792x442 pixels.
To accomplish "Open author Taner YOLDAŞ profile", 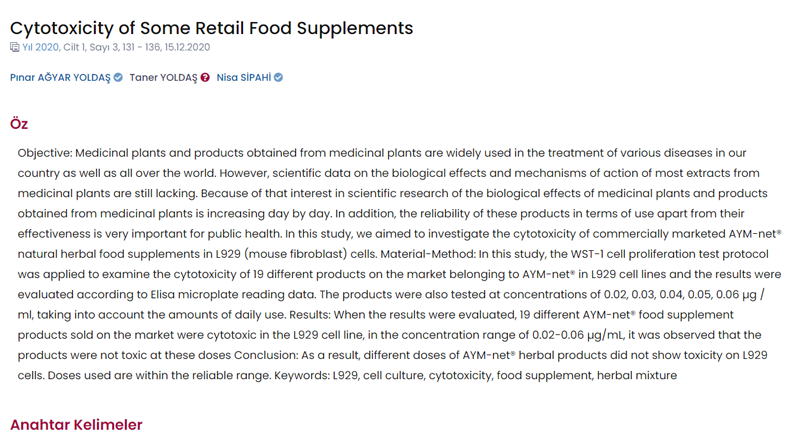I will coord(163,77).
